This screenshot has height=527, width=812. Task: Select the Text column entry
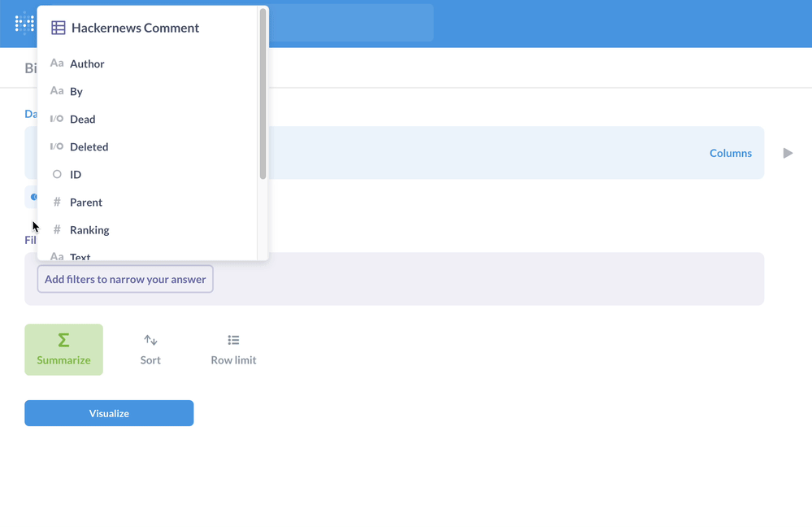click(x=79, y=255)
